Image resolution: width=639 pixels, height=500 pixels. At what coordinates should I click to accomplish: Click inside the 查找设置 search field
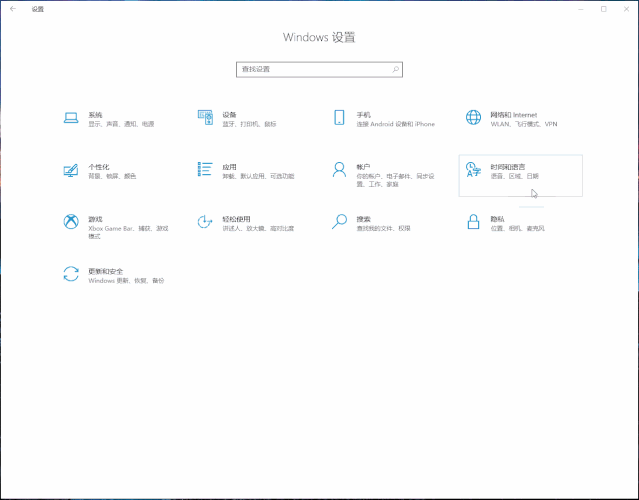pyautogui.click(x=319, y=69)
